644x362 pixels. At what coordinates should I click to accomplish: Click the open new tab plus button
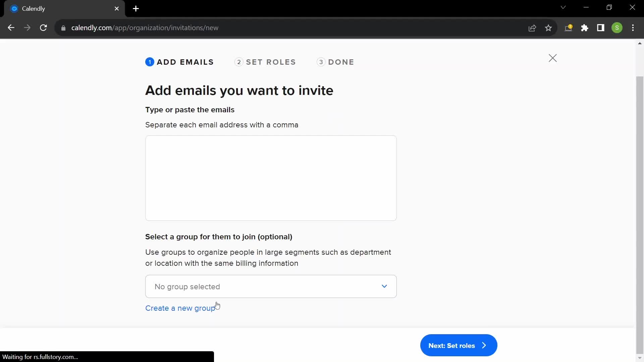coord(136,8)
